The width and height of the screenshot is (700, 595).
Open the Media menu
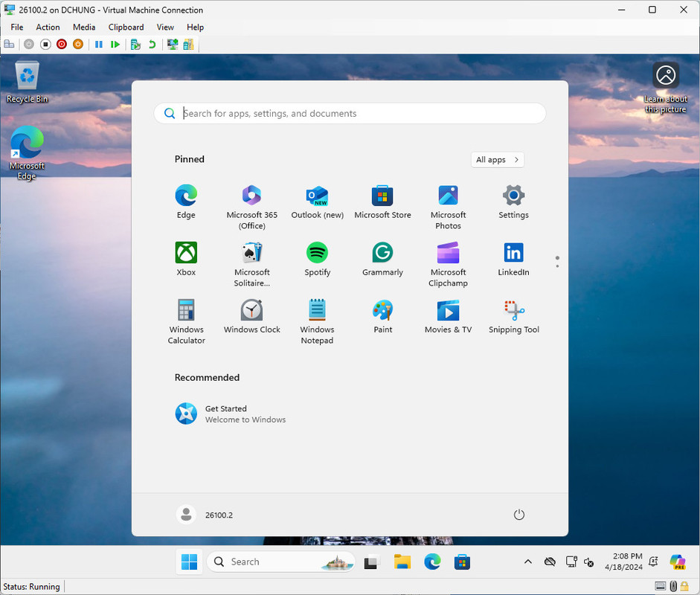(x=84, y=28)
